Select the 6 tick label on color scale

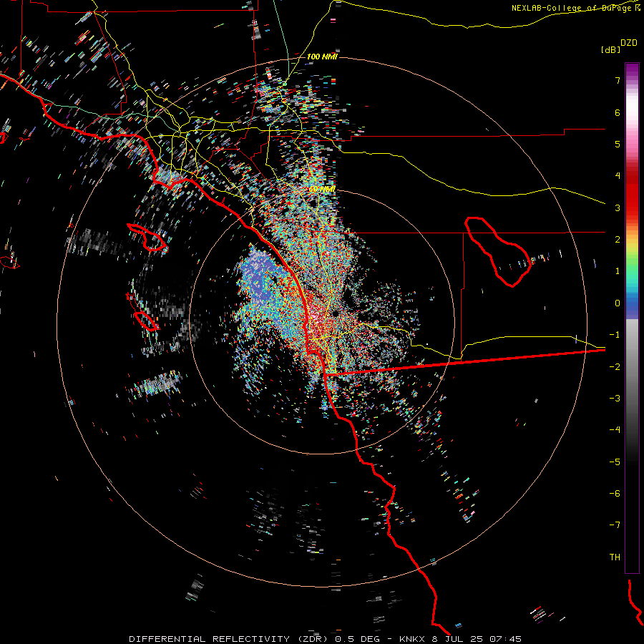click(x=618, y=112)
